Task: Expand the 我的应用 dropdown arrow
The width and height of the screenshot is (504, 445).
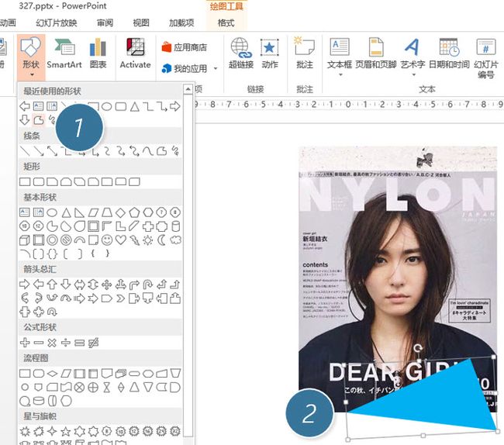Action: tap(216, 68)
